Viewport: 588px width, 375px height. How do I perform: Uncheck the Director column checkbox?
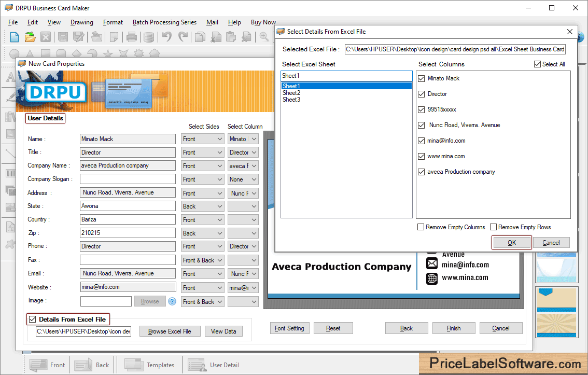click(x=421, y=94)
